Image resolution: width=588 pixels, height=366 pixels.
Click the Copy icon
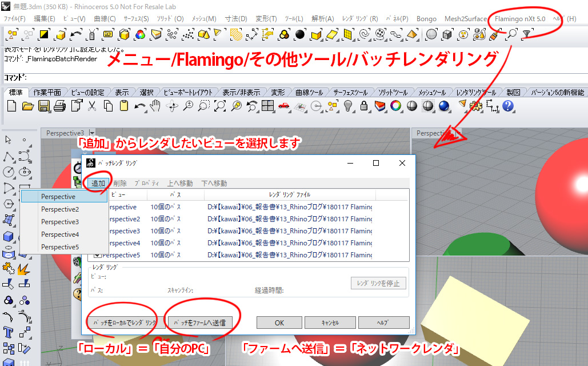[108, 106]
